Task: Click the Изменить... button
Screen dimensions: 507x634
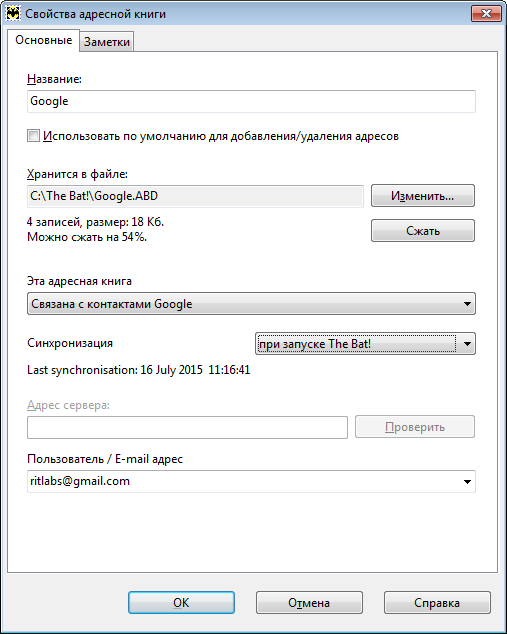Action: click(422, 196)
